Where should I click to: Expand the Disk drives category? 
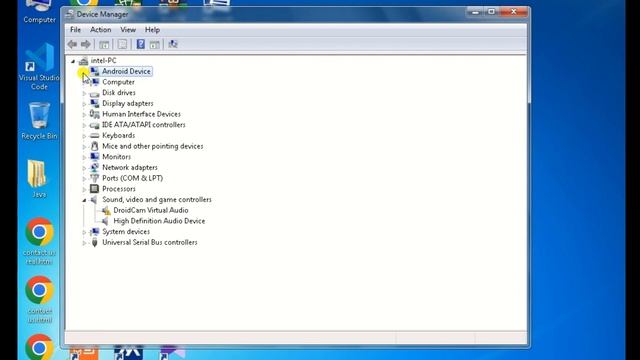84,93
